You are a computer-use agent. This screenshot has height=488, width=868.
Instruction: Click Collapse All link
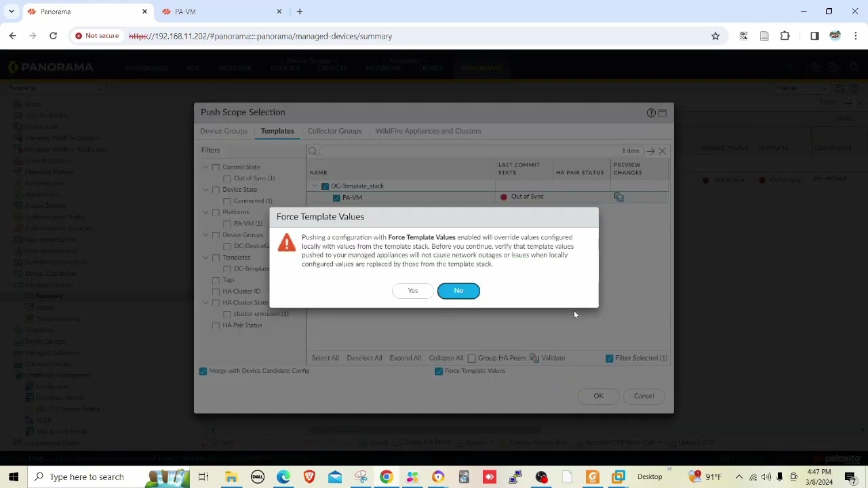(446, 358)
